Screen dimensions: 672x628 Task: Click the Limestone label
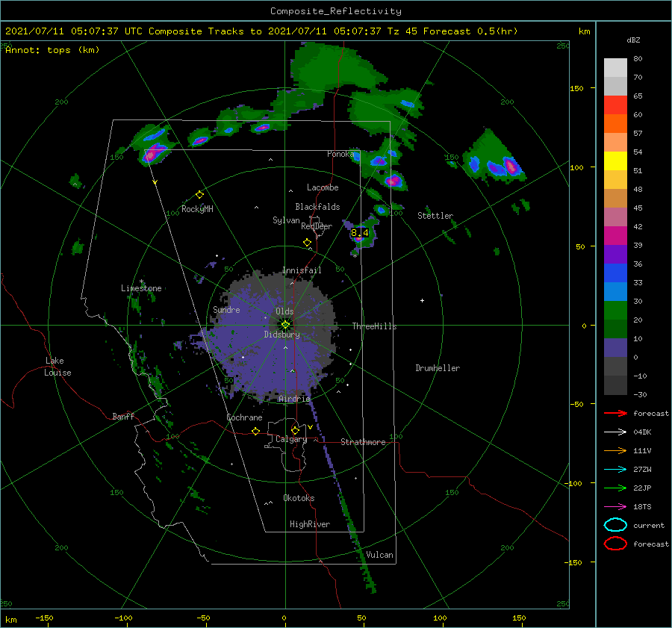(141, 288)
